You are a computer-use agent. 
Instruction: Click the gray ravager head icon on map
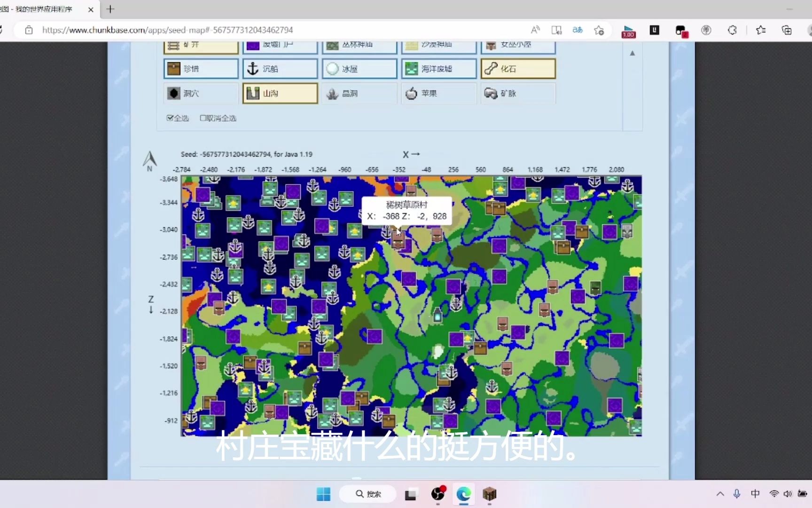point(627,231)
